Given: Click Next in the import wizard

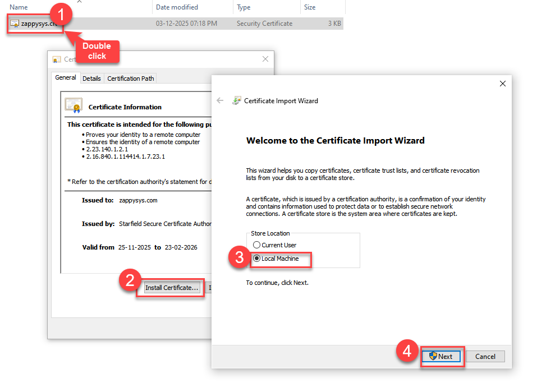Looking at the screenshot, I should point(441,357).
